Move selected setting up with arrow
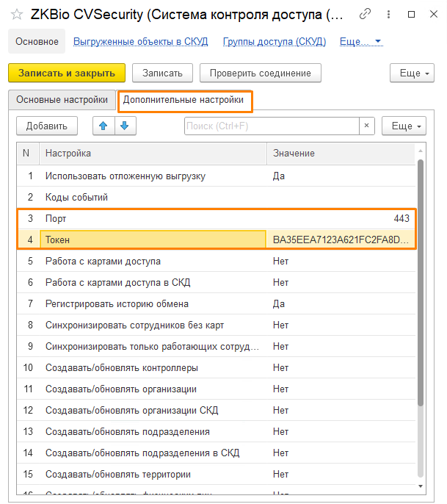 point(103,126)
